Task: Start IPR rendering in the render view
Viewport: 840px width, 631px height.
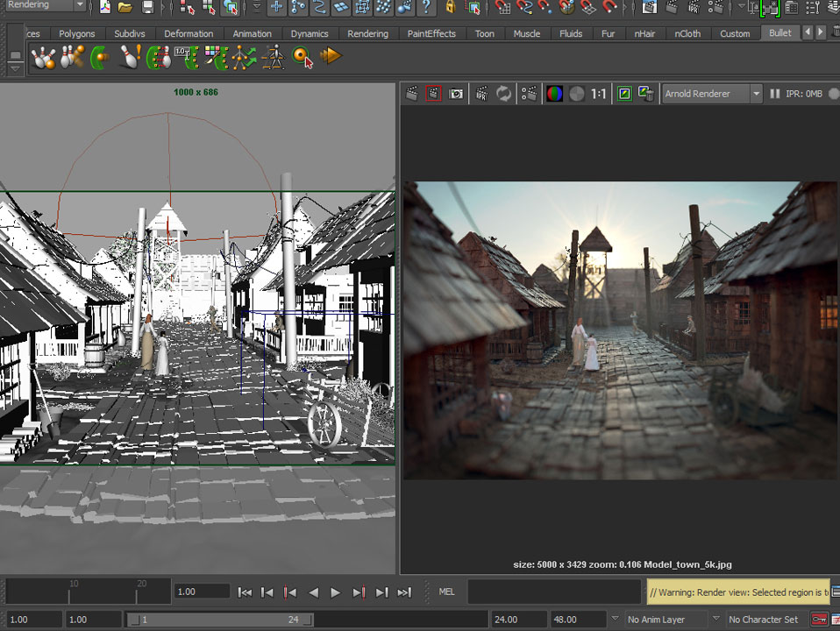Action: pos(481,93)
